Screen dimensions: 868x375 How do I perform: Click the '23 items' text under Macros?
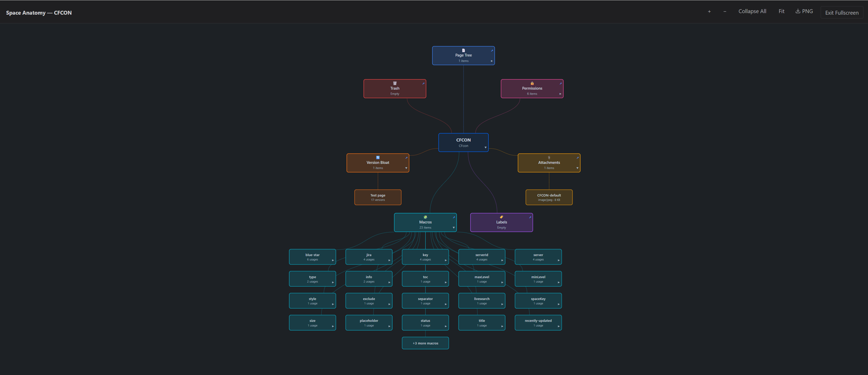tap(425, 227)
